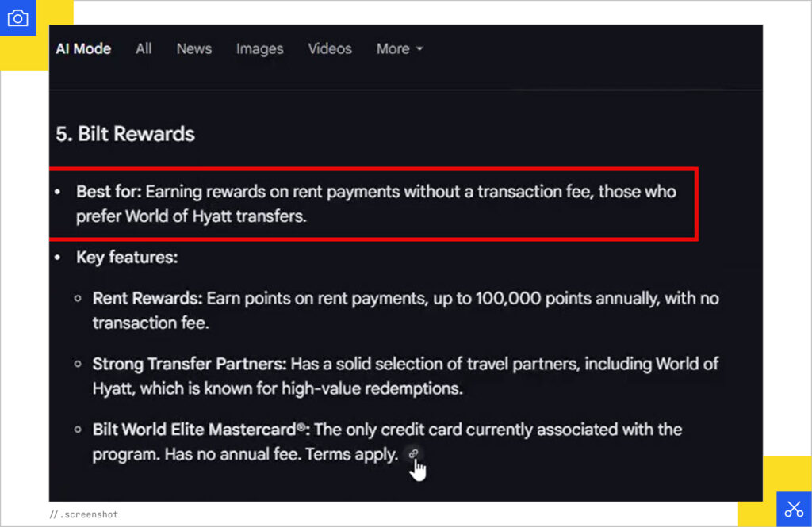Expand the More dropdown menu
The height and width of the screenshot is (527, 812).
click(400, 49)
